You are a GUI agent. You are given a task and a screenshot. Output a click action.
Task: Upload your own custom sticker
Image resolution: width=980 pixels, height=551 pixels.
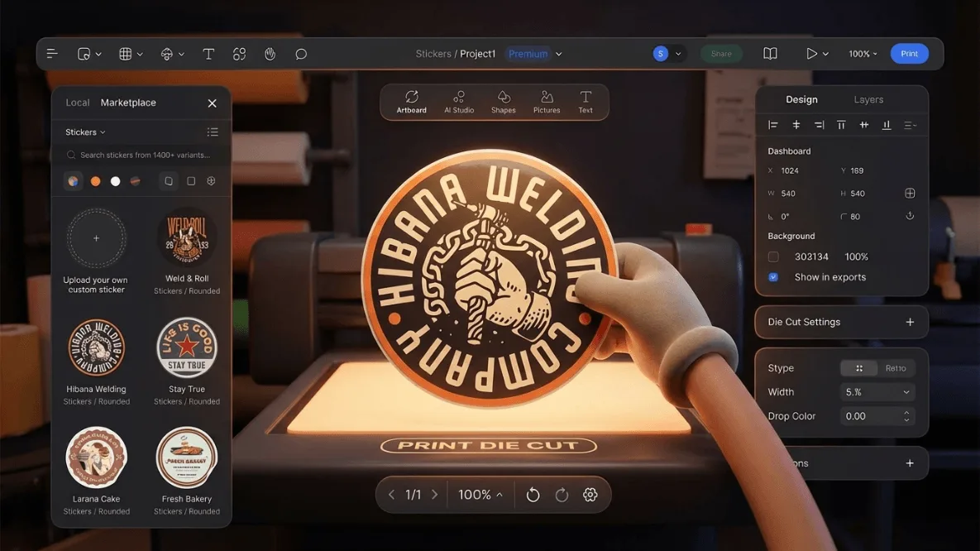96,238
